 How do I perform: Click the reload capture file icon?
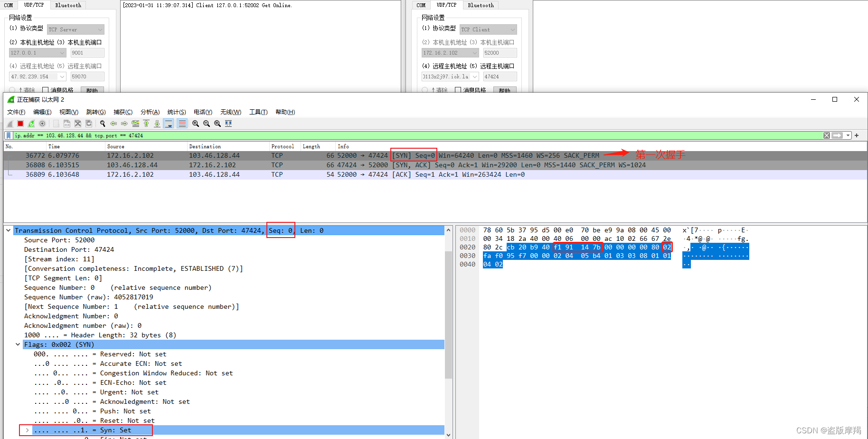89,124
